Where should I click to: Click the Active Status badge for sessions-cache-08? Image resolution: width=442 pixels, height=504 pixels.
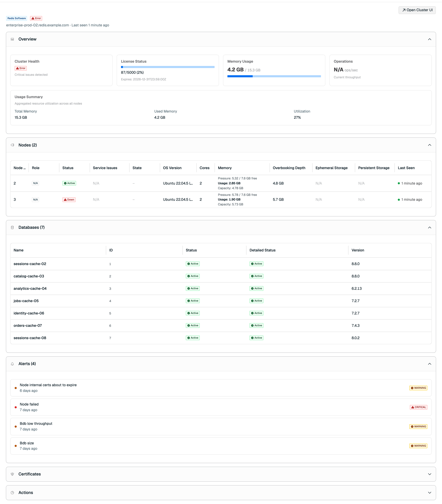coord(193,338)
